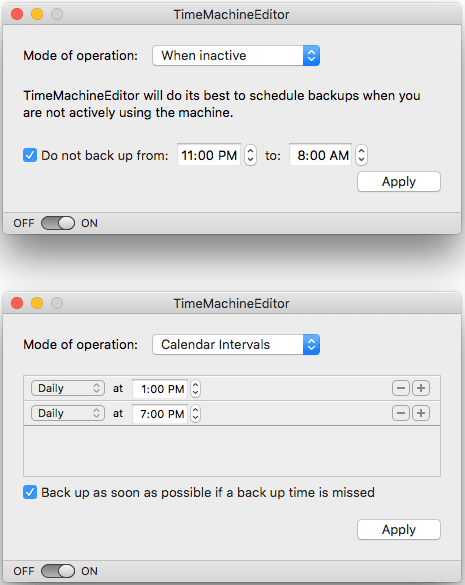
Task: Click the 1:00 PM time stepper arrows
Action: coord(195,388)
